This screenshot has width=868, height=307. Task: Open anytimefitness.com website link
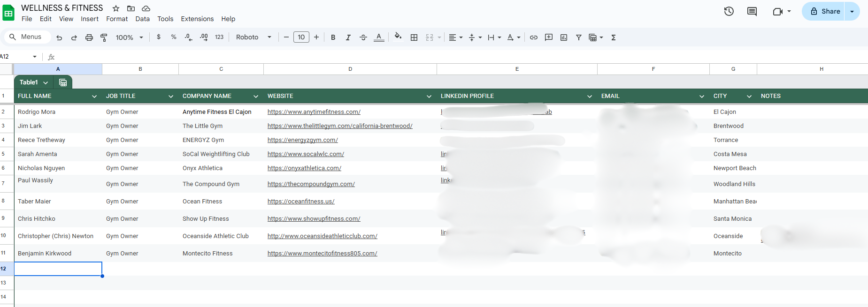pos(314,112)
